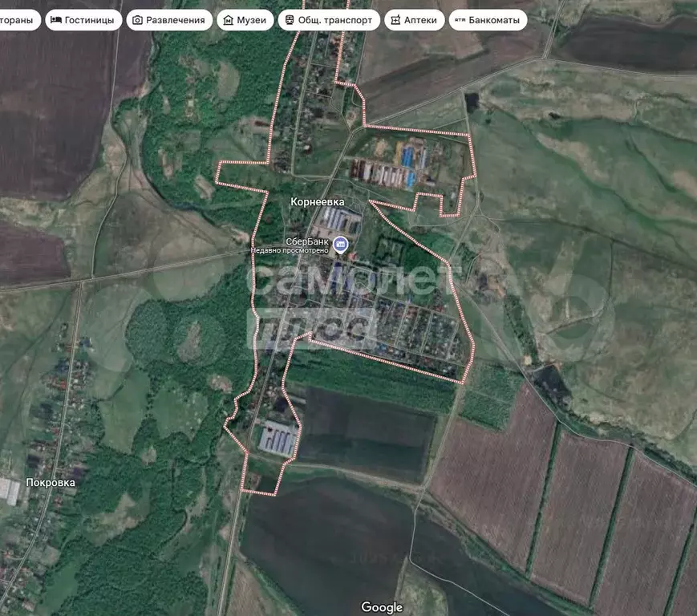Image resolution: width=697 pixels, height=616 pixels.
Task: Click the museum building icon
Action: (229, 20)
